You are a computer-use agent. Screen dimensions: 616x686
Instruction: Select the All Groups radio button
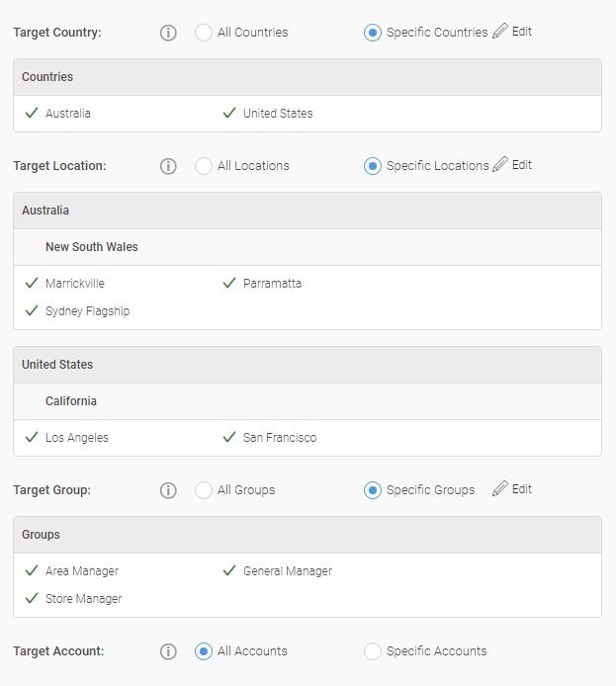204,490
